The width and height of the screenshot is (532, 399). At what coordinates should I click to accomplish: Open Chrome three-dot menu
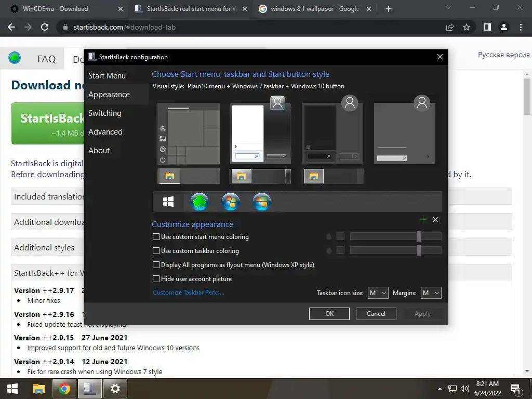(521, 27)
